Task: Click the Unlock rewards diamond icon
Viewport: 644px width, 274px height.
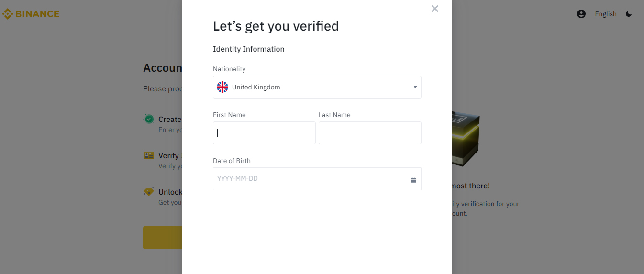Action: click(149, 191)
